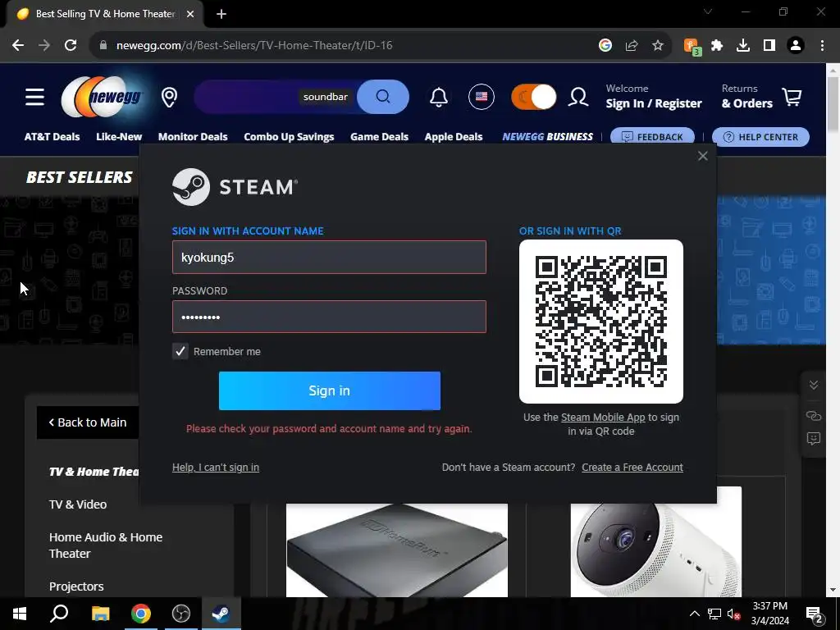Open Combo Up Savings menu item
Image resolution: width=840 pixels, height=630 pixels.
[289, 137]
